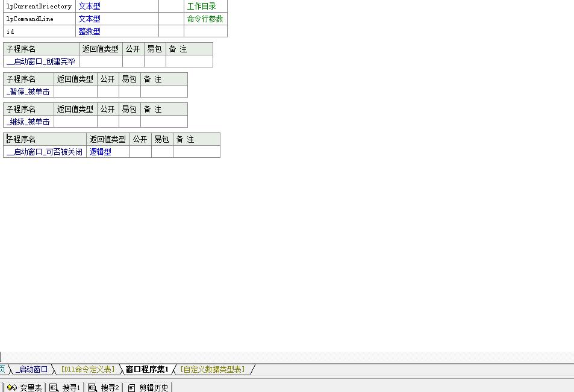Select subroutine __启动窗口_可否被关闭
Viewport: 574px width, 392px height.
tap(45, 152)
